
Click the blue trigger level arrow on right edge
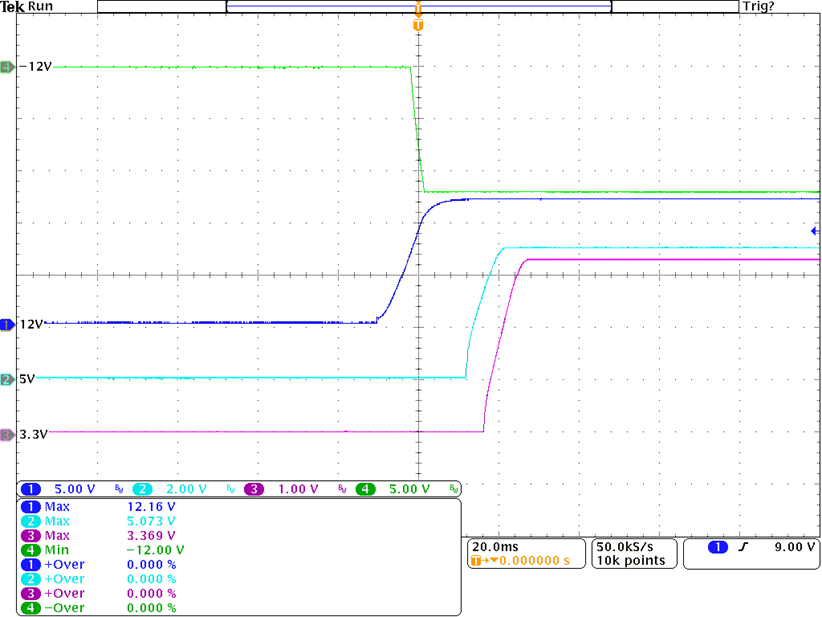815,230
